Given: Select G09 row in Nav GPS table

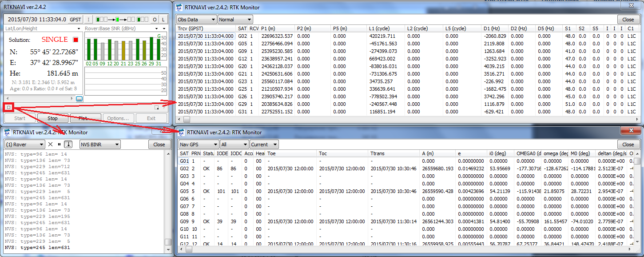Looking at the screenshot, I should point(406,221).
